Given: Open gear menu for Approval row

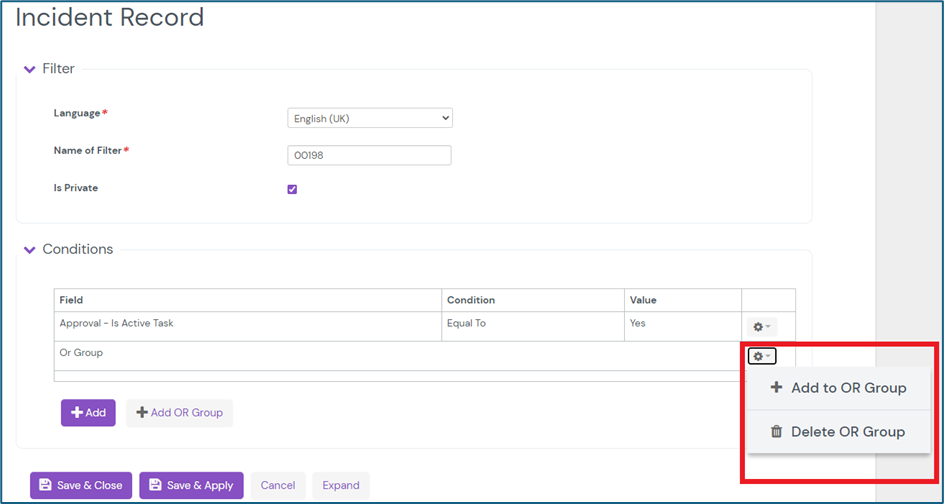Looking at the screenshot, I should [761, 327].
